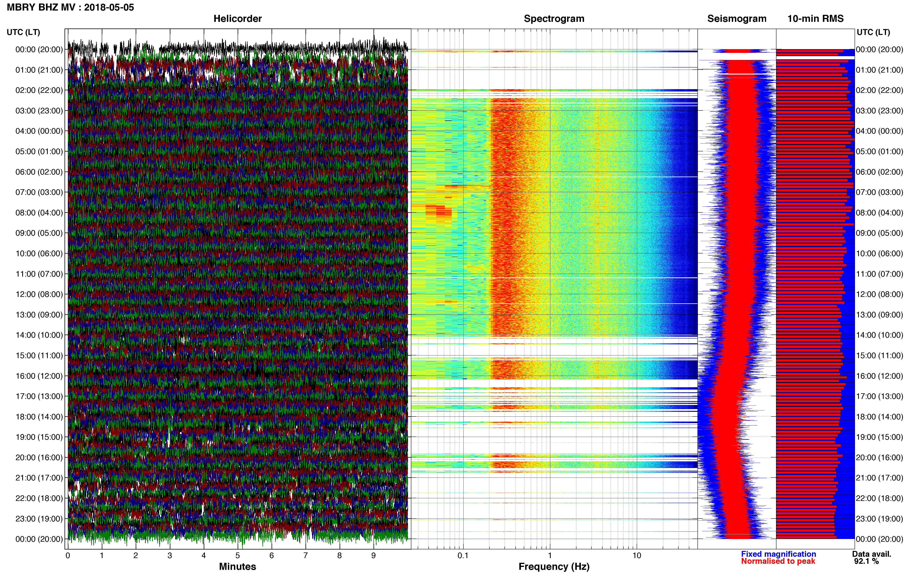Click left time label '09:00 (05:00)'
The height and width of the screenshot is (578, 924).
tap(39, 233)
